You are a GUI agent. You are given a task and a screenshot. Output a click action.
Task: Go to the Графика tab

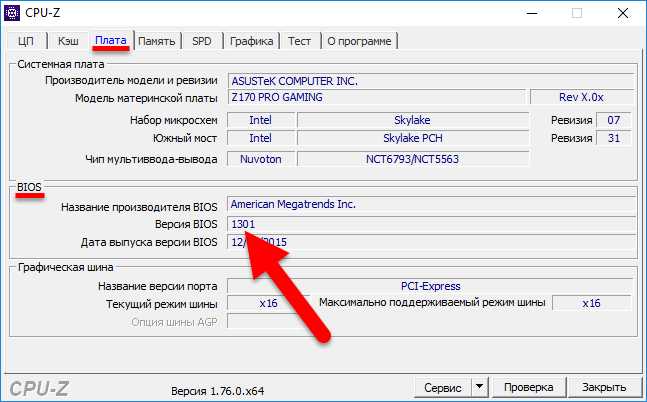(251, 41)
